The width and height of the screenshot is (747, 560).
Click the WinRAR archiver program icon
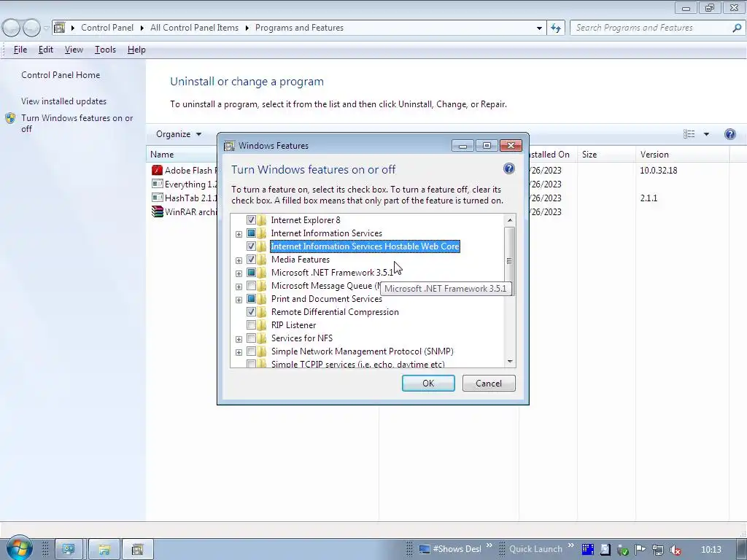tap(158, 211)
